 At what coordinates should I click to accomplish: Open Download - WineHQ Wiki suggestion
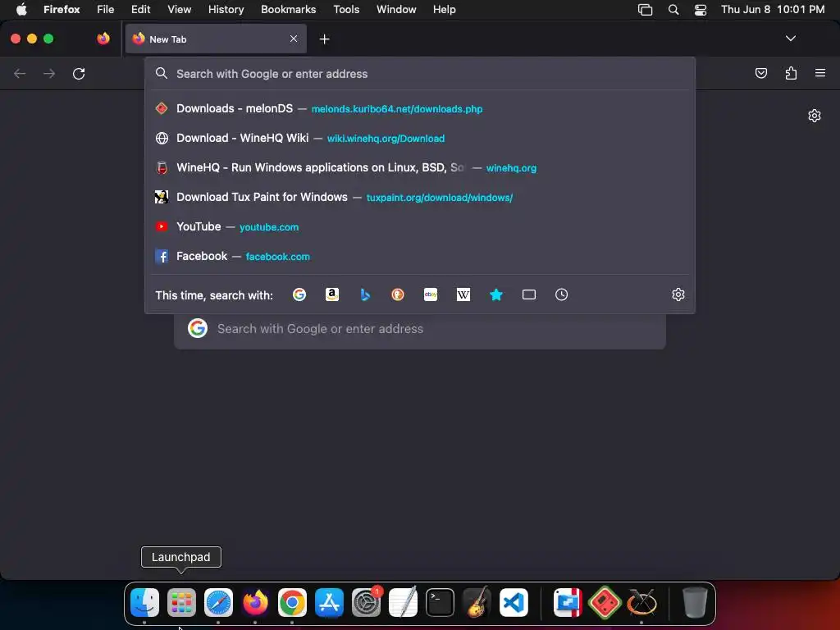coord(420,138)
